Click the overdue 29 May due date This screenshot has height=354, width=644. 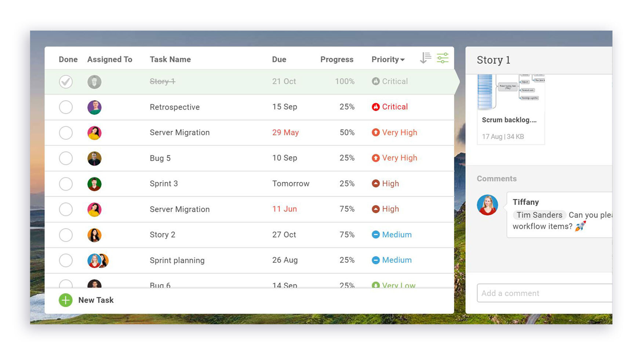[285, 132]
